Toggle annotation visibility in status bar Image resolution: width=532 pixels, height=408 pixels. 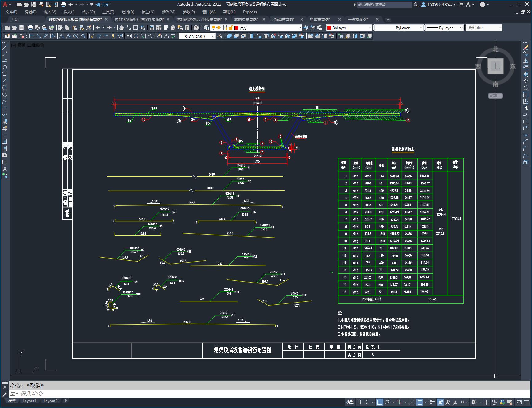[x=440, y=402]
